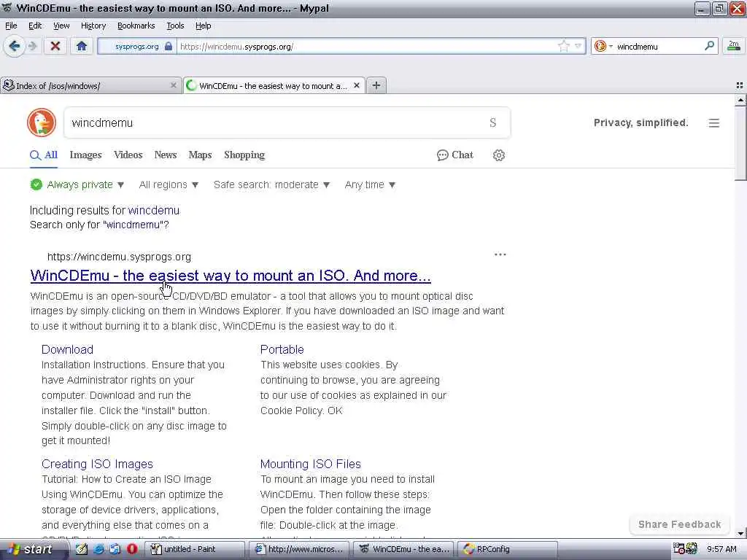Open the list-all-tabs grid icon

740,85
